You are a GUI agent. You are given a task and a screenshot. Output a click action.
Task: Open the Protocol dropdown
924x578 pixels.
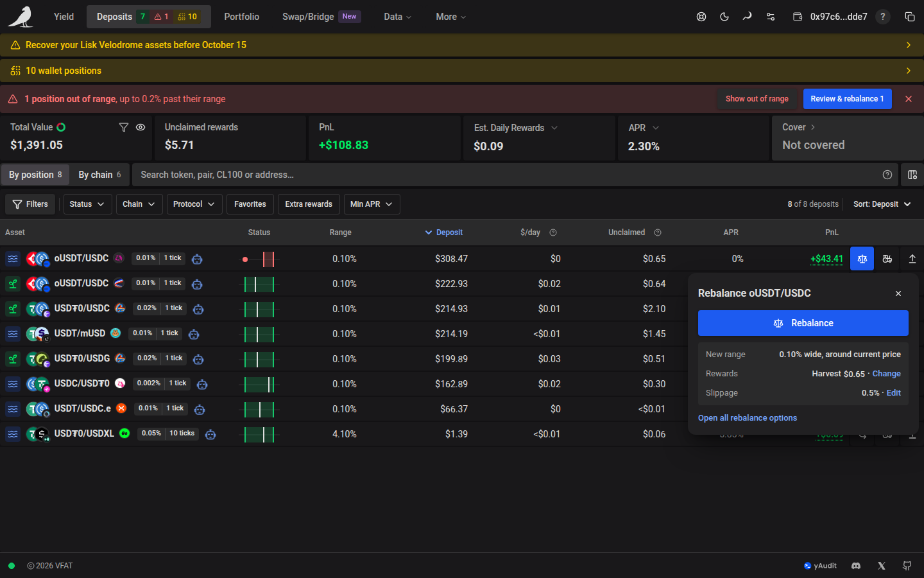point(194,204)
